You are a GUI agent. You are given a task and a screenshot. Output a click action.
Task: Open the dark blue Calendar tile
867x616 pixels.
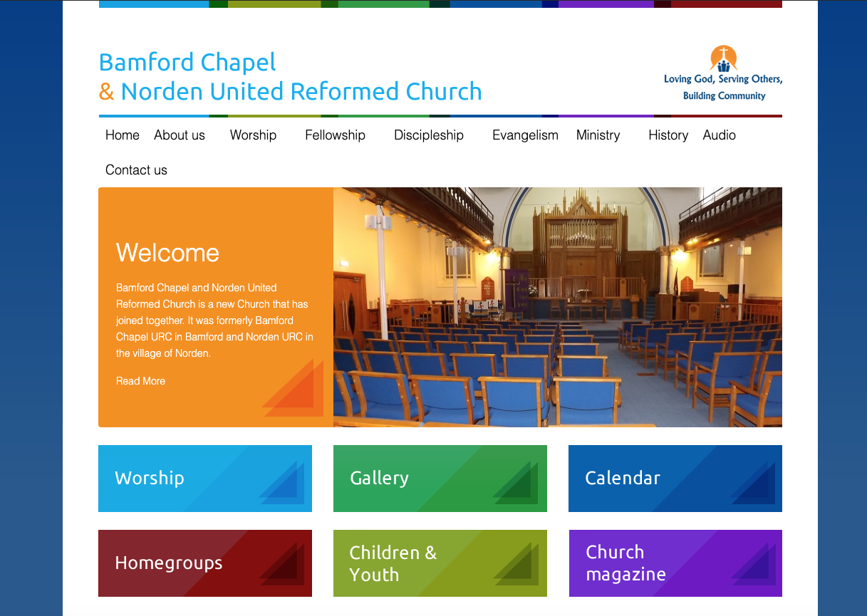pos(675,479)
